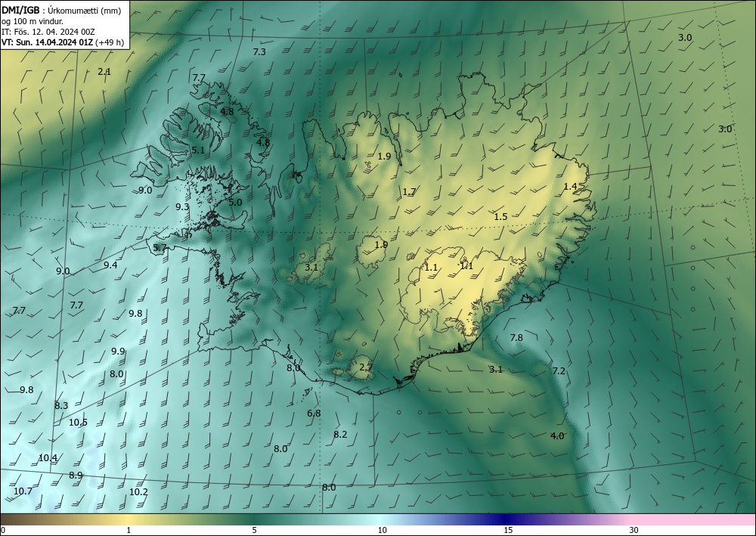Click the 9.4 value on the map
The height and width of the screenshot is (536, 756).
[x=110, y=265]
